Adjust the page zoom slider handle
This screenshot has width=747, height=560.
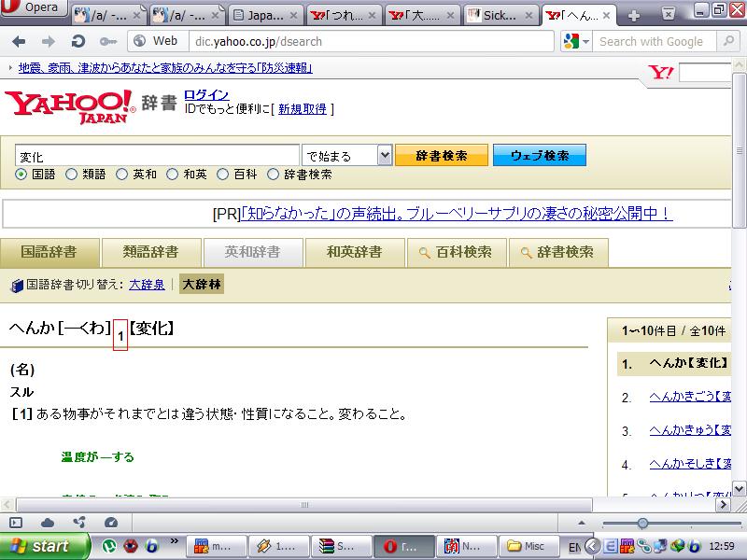642,524
